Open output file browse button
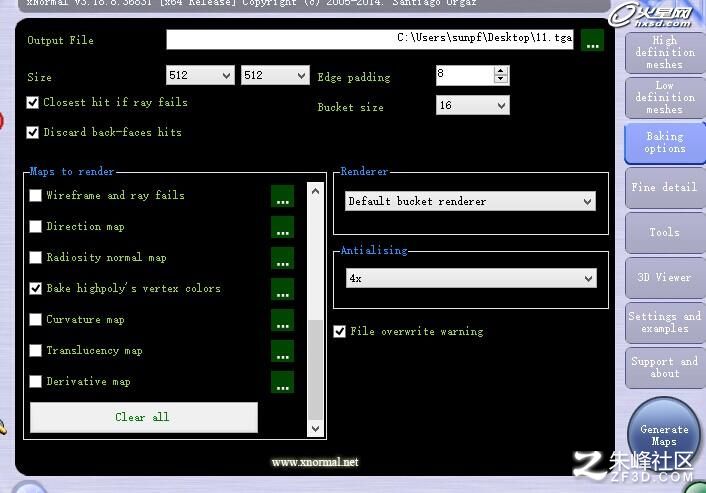Screen dimensions: 706x493 (592, 41)
